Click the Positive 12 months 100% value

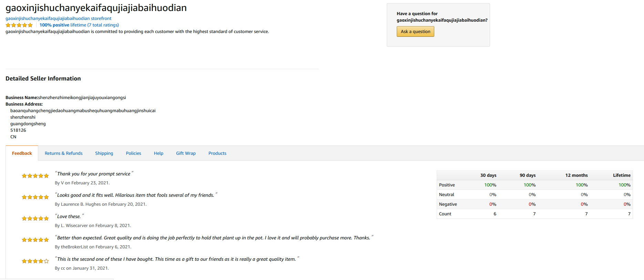581,185
